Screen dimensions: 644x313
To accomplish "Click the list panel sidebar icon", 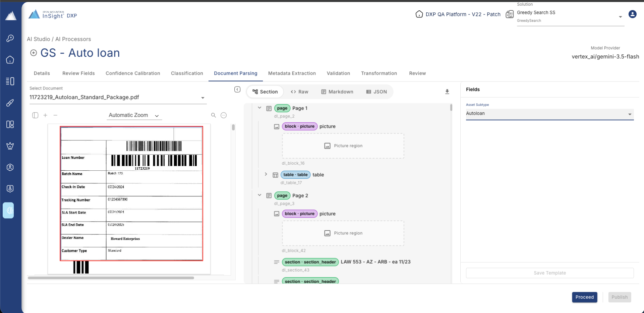I will tap(10, 81).
